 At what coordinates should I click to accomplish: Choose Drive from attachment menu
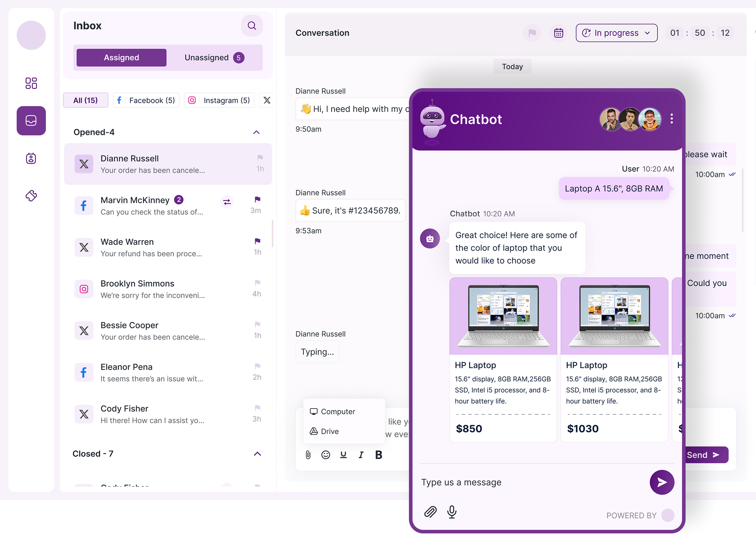329,431
